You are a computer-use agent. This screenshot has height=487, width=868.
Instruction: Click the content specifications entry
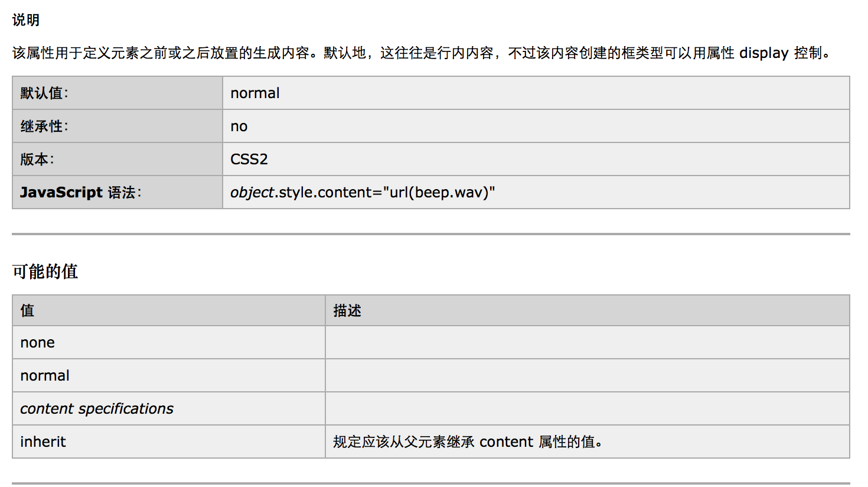(x=97, y=408)
